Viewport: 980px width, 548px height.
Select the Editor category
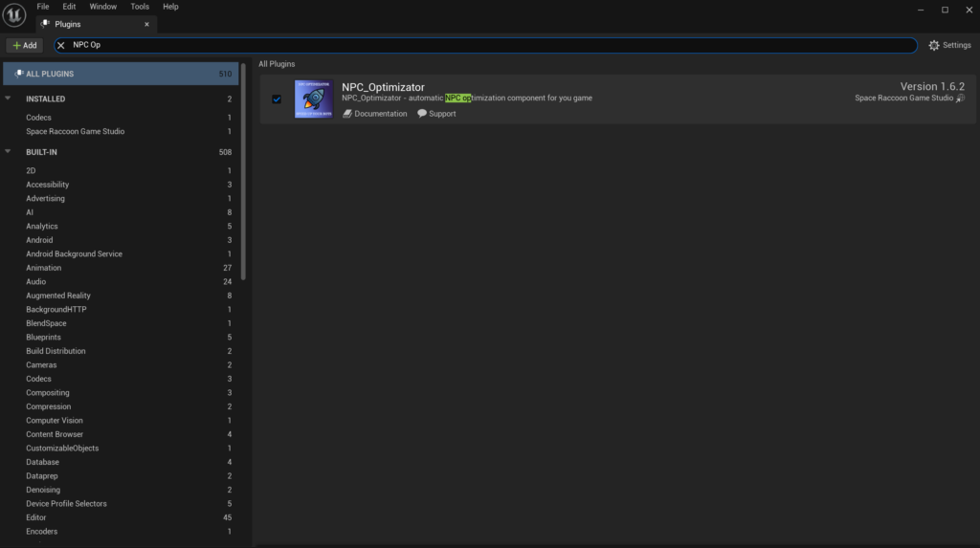pyautogui.click(x=121, y=517)
